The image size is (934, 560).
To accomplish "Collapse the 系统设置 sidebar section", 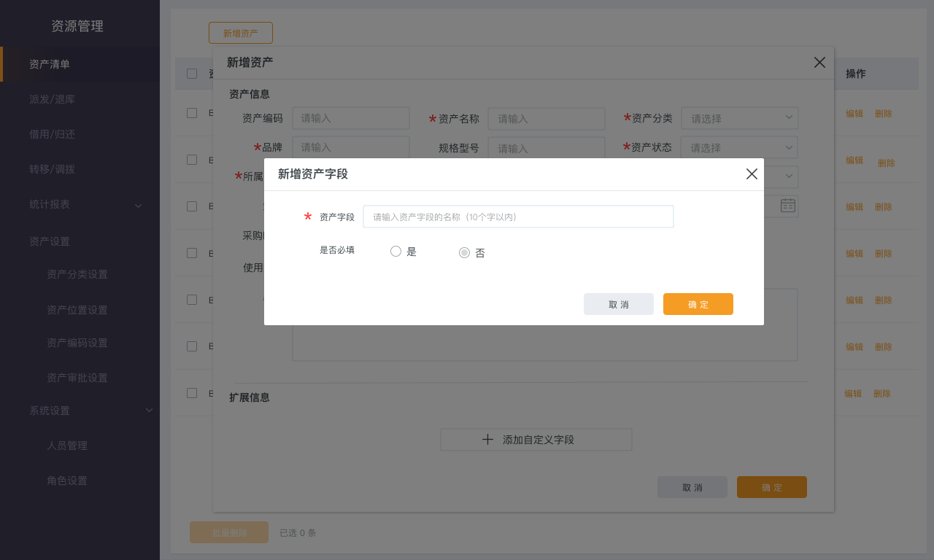I will 149,411.
